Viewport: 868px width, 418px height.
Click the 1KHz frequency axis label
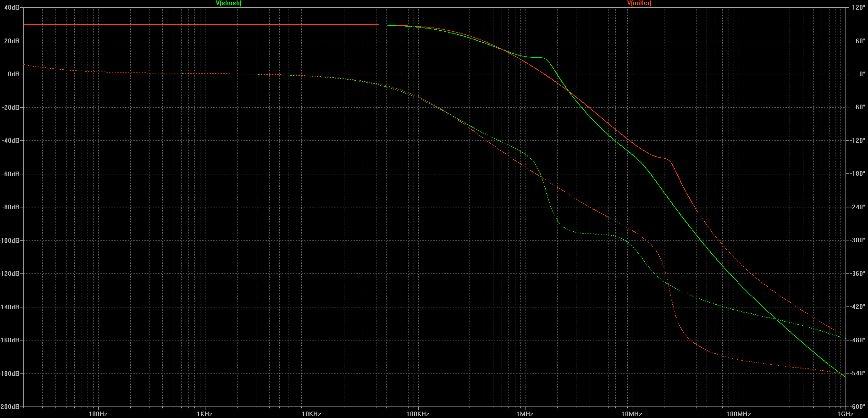click(x=205, y=414)
